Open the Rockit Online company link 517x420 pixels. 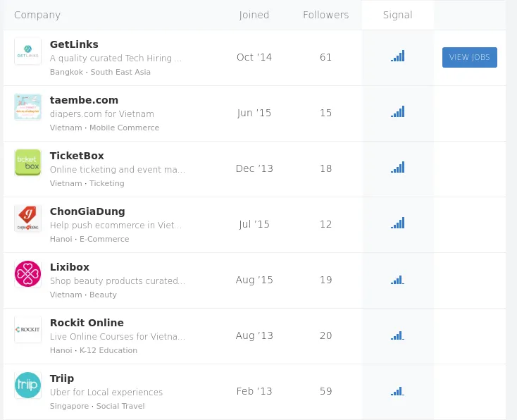click(x=87, y=323)
